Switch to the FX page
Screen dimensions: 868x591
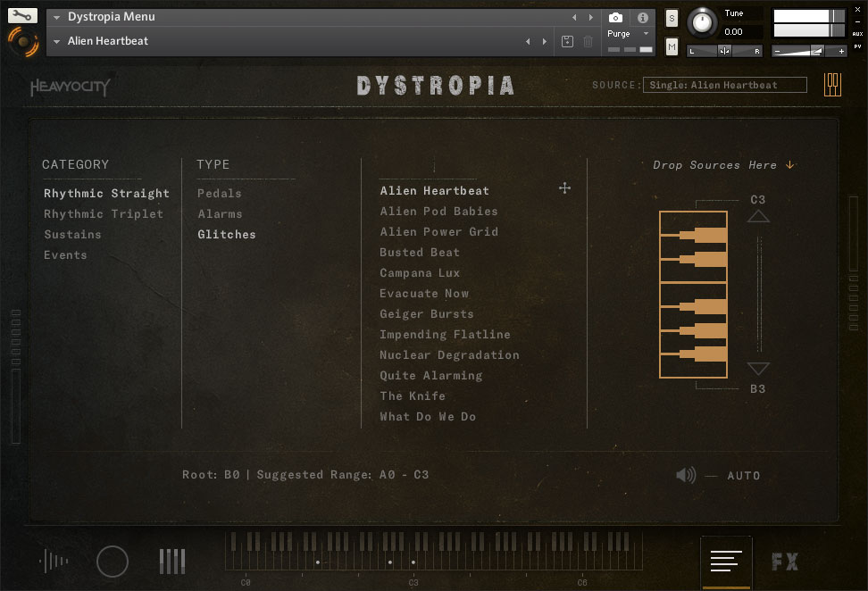[785, 562]
